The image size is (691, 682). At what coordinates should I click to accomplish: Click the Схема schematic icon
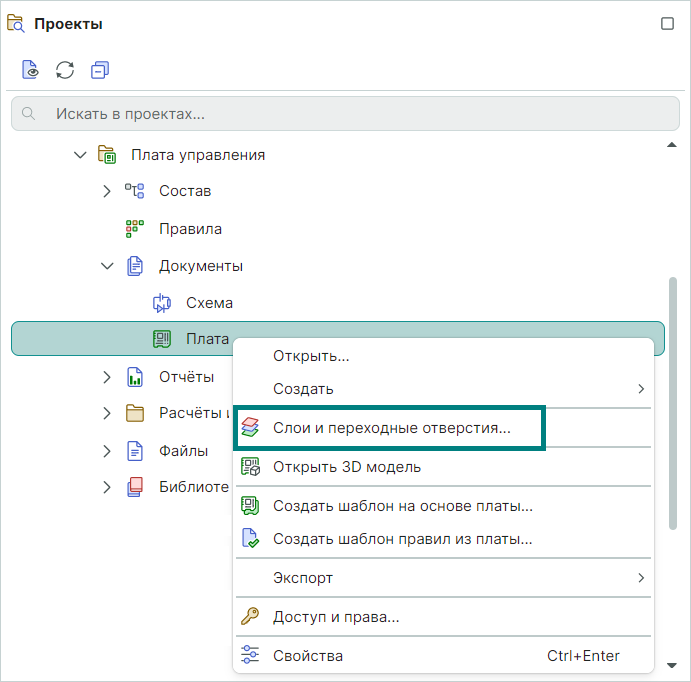pos(162,303)
